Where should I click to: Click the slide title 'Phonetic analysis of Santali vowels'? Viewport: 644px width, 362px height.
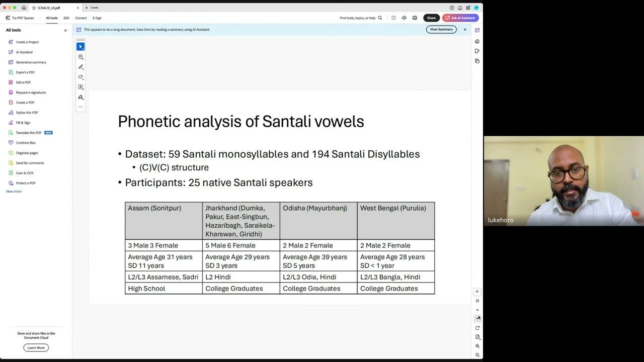(241, 122)
